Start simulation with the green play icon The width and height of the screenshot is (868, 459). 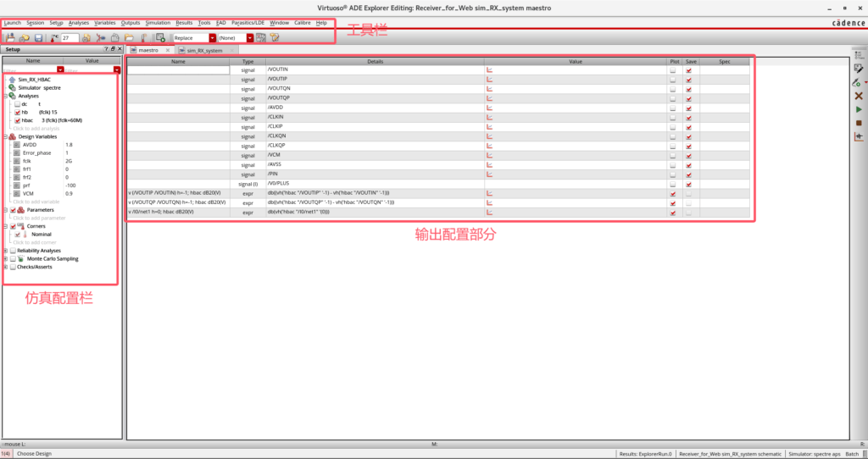(x=859, y=109)
